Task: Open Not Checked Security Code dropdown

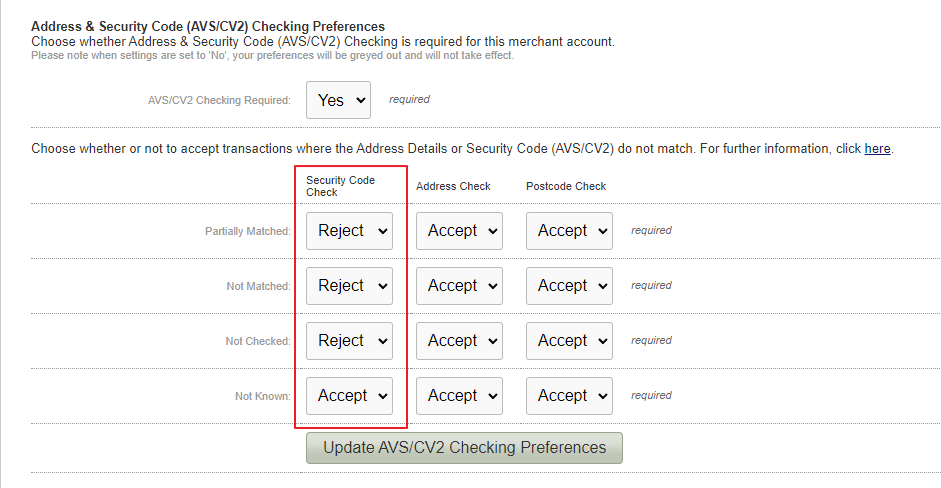Action: 349,341
